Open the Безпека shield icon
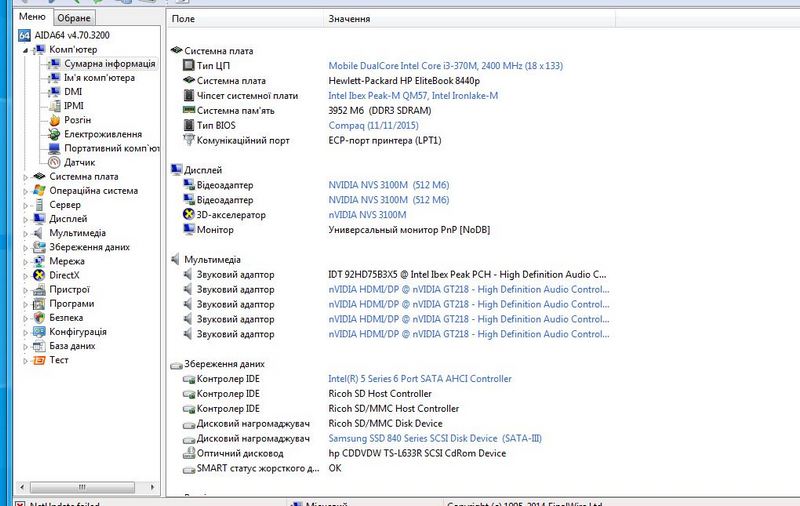The width and height of the screenshot is (800, 506). 39,317
